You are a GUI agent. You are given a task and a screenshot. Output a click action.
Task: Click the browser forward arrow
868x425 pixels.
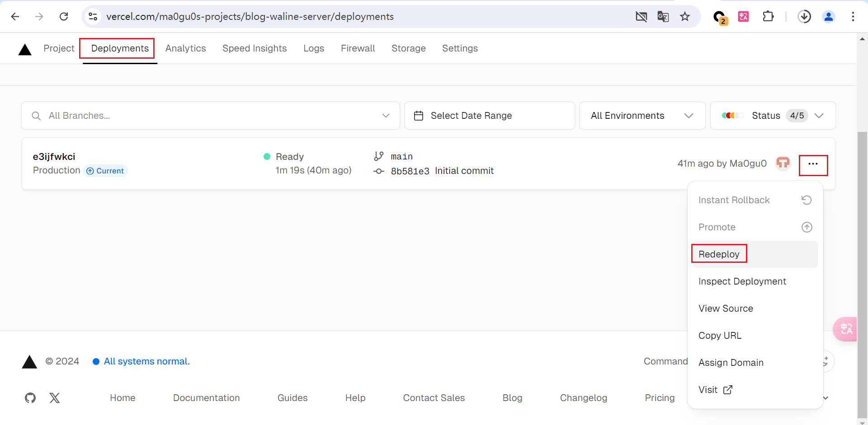pos(39,17)
